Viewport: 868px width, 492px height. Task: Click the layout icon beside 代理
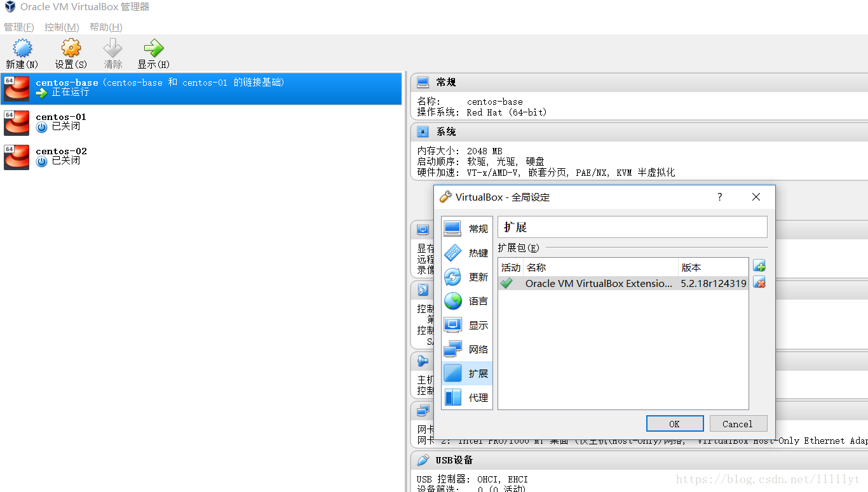tap(453, 397)
